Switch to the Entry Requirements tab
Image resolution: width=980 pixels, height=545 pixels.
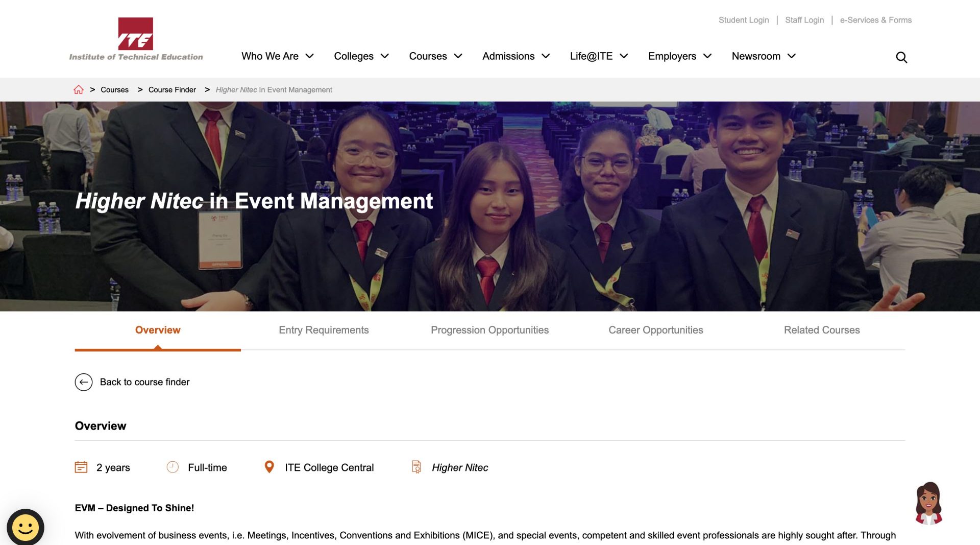(x=324, y=330)
